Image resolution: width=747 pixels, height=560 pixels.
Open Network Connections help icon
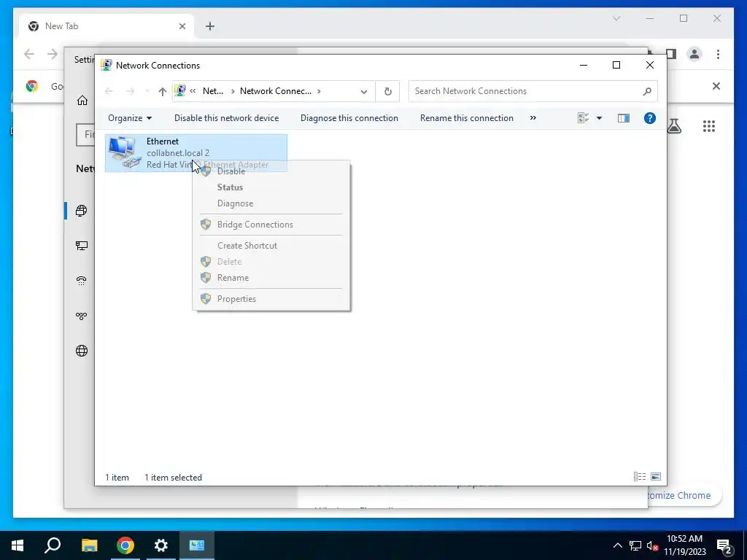click(x=650, y=118)
